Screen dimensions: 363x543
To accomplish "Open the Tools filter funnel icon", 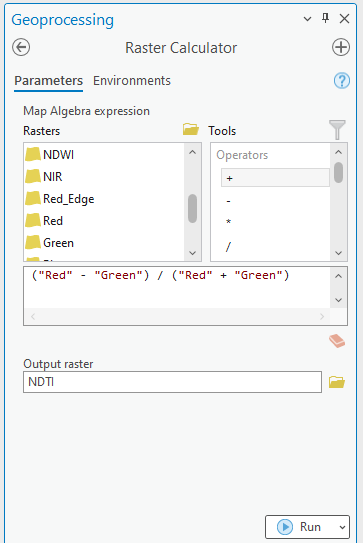I will coord(337,130).
